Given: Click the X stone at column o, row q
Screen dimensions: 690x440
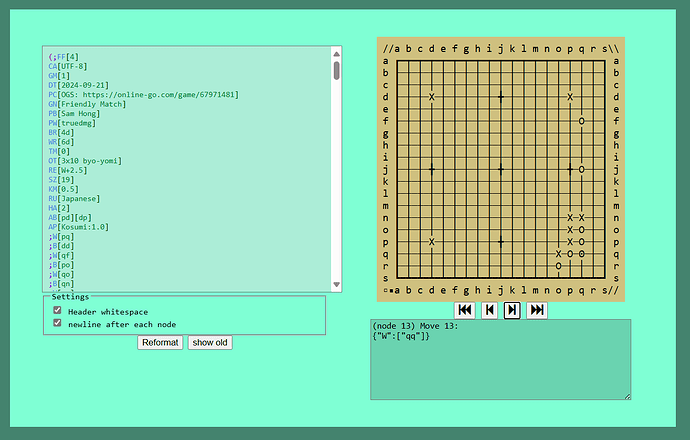Looking at the screenshot, I should (x=558, y=254).
